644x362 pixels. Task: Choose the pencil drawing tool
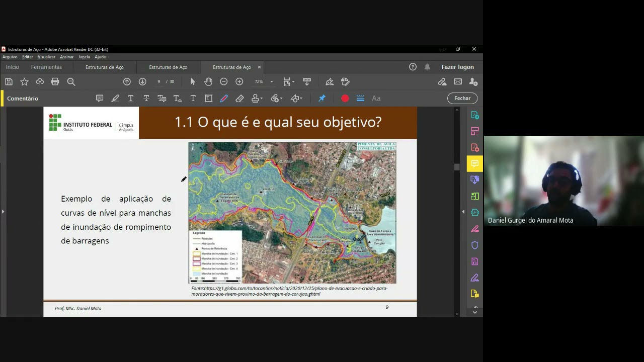224,99
